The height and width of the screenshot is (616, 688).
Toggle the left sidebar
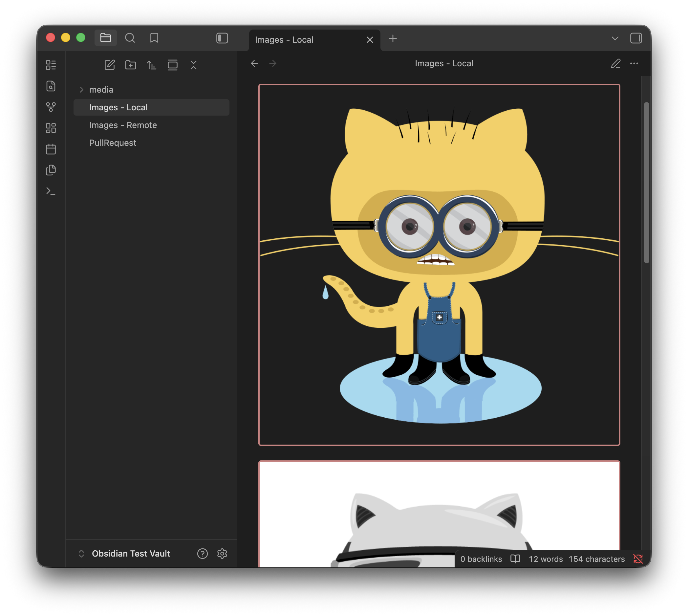tap(222, 38)
